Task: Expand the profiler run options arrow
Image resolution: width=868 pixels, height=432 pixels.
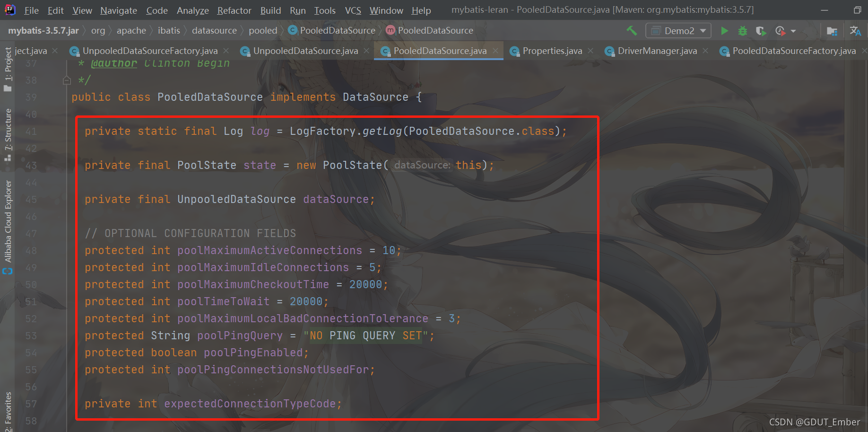Action: point(793,31)
